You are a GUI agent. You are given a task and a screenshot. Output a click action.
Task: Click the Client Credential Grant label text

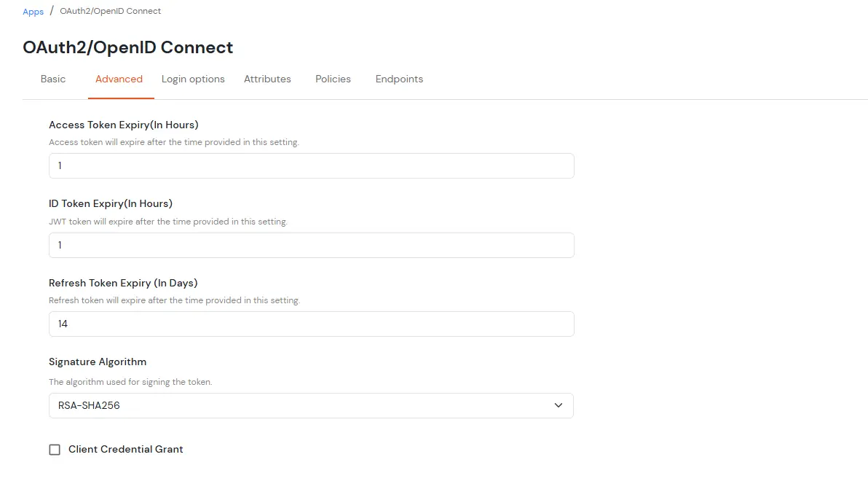pyautogui.click(x=125, y=449)
